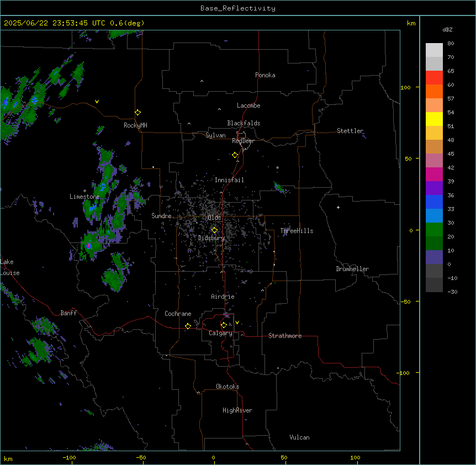This screenshot has width=476, height=465.
Task: Click the ThreeHills label
Action: [x=297, y=231]
